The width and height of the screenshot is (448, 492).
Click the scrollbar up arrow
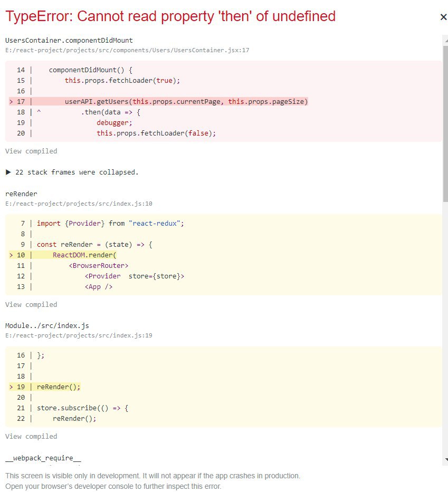point(445,40)
